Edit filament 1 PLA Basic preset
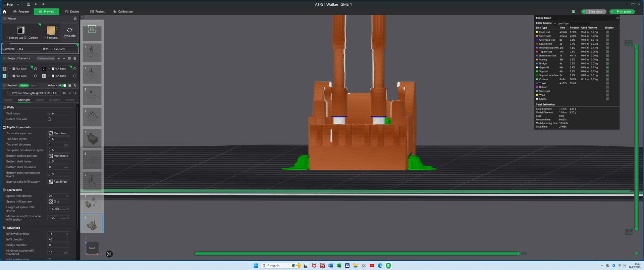 click(x=36, y=69)
